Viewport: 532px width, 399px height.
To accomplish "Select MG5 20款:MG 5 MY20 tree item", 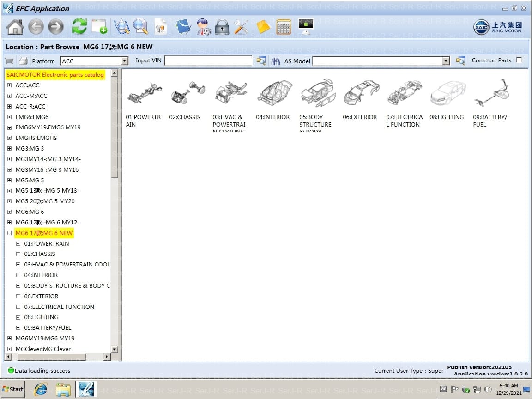I will coord(45,201).
